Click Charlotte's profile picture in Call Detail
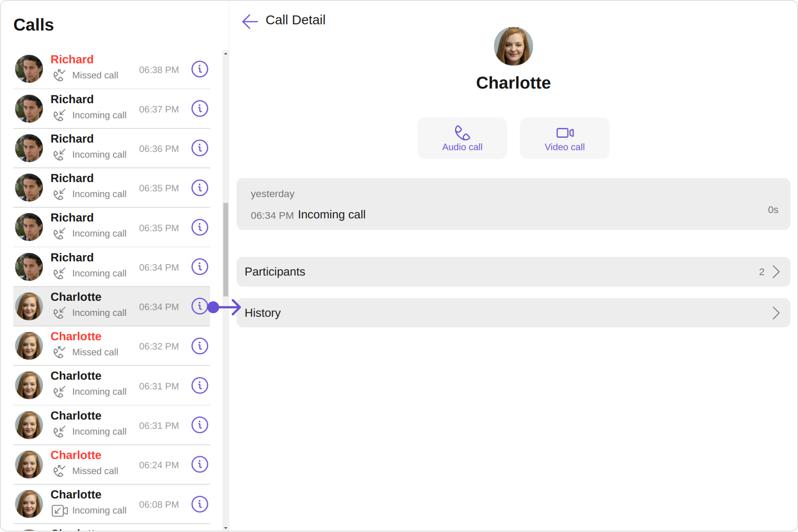This screenshot has height=532, width=798. pyautogui.click(x=513, y=47)
